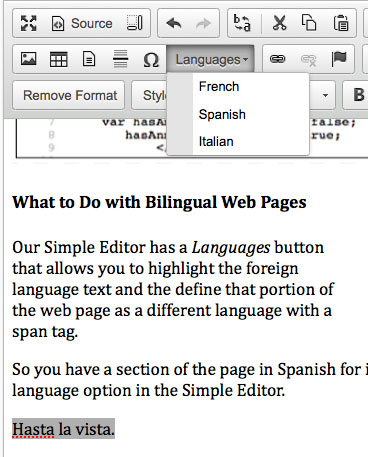Toggle the Show Blocks icon
The image size is (368, 457).
tap(135, 23)
